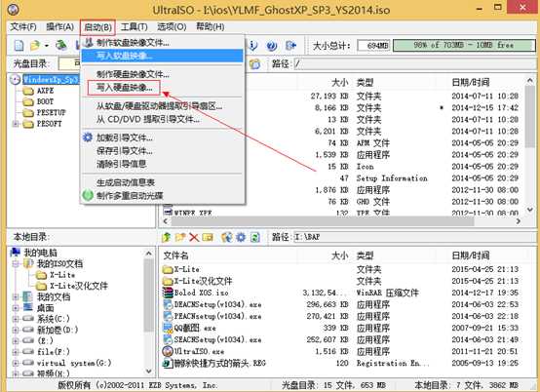Click the local pane Up folder icon

(167, 237)
